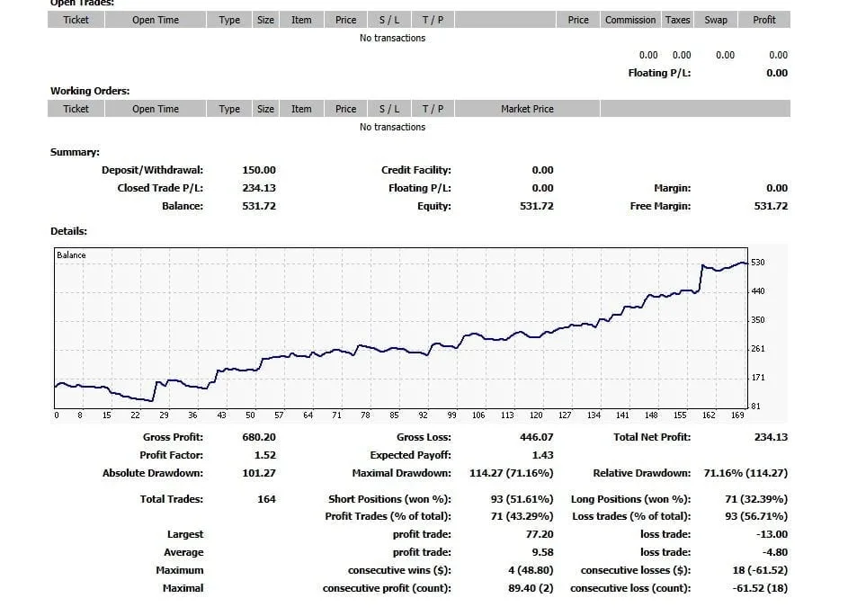Click the T/P column header
The width and height of the screenshot is (848, 616).
coord(432,19)
